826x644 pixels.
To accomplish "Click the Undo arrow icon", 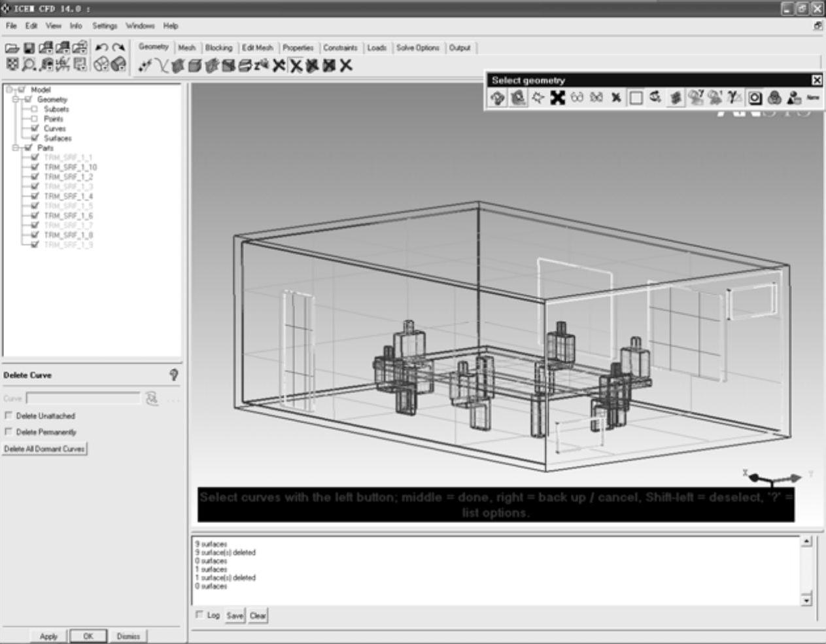I will tap(101, 48).
